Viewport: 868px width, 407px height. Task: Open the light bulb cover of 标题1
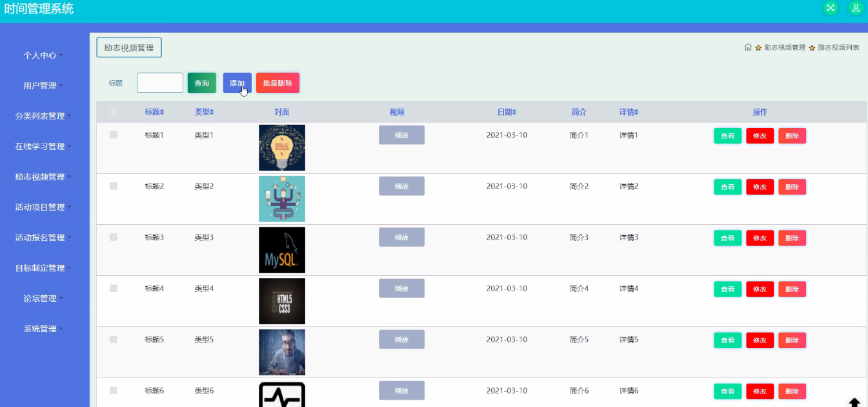click(x=282, y=148)
